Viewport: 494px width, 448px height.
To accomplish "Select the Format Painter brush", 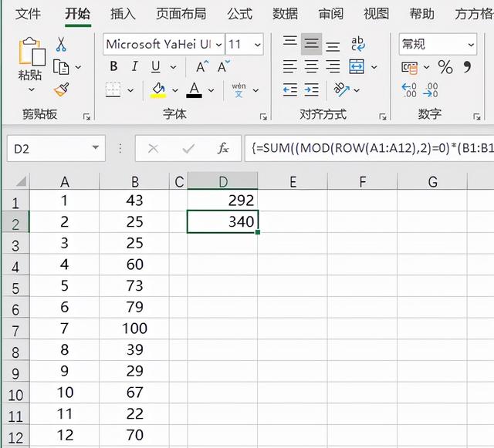I will point(62,89).
